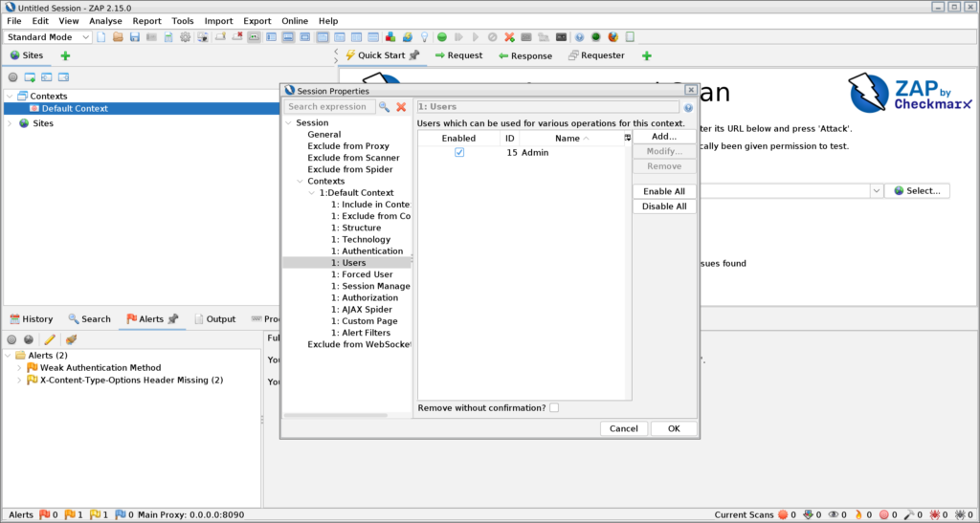Click the Open Session folder icon
This screenshot has width=980, height=523.
coord(118,37)
